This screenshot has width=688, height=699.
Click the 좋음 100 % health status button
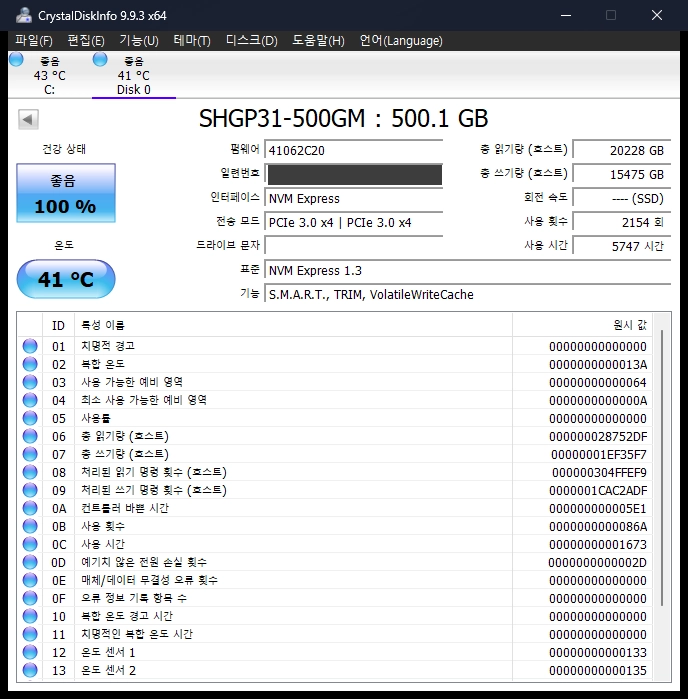coord(66,193)
